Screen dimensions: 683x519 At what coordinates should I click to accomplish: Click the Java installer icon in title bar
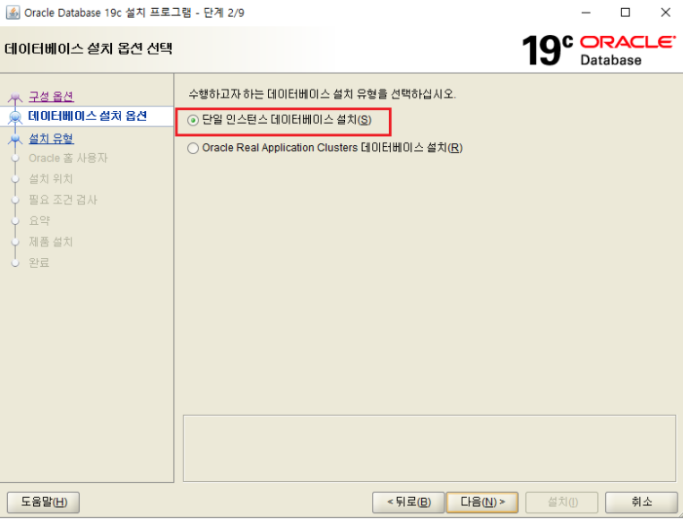pos(12,12)
